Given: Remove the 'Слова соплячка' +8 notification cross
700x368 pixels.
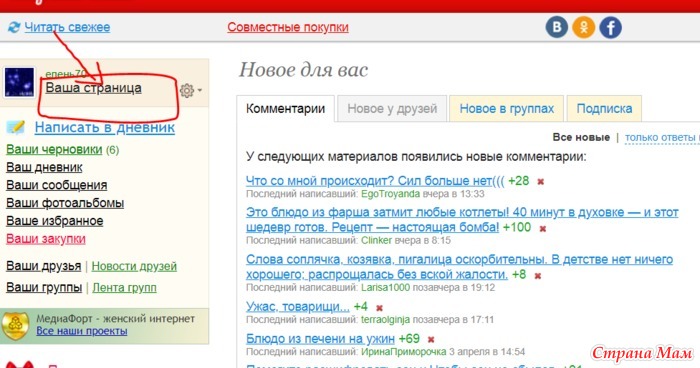Looking at the screenshot, I should pos(538,276).
